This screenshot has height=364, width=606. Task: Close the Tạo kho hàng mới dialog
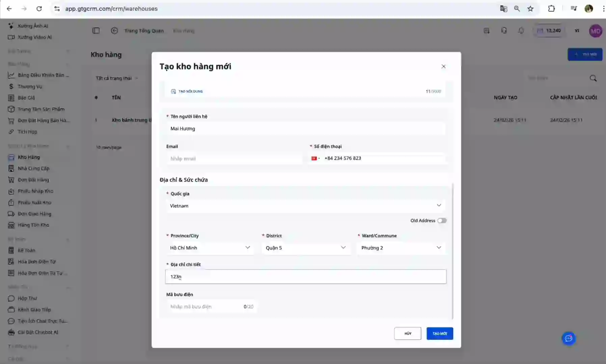click(443, 66)
